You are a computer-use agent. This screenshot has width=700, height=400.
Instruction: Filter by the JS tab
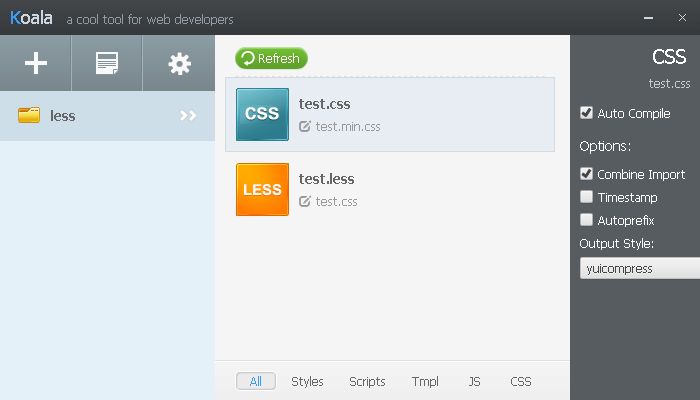click(474, 381)
